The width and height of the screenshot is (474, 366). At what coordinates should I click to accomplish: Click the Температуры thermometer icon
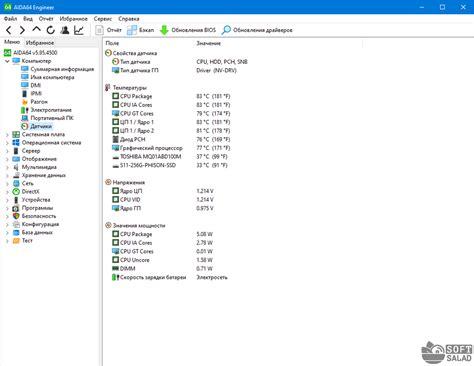click(108, 88)
